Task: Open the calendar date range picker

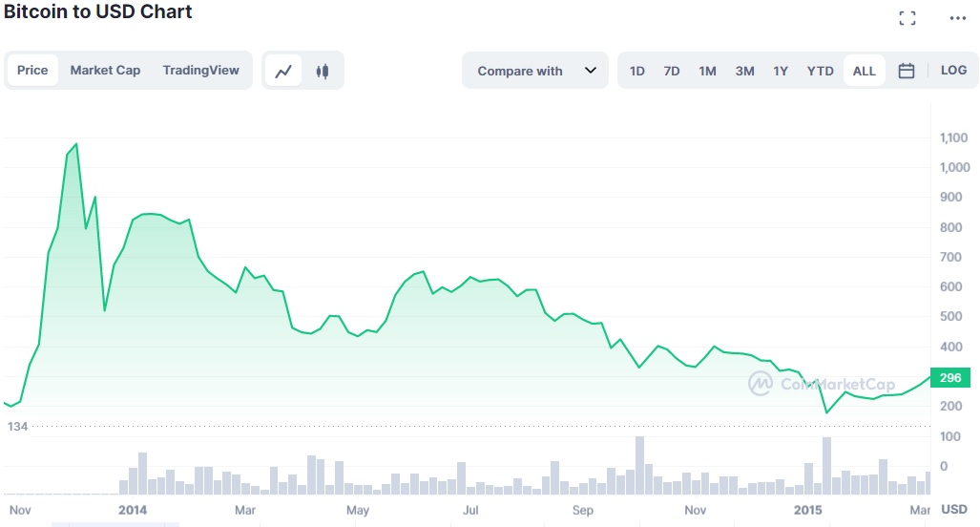Action: click(907, 71)
